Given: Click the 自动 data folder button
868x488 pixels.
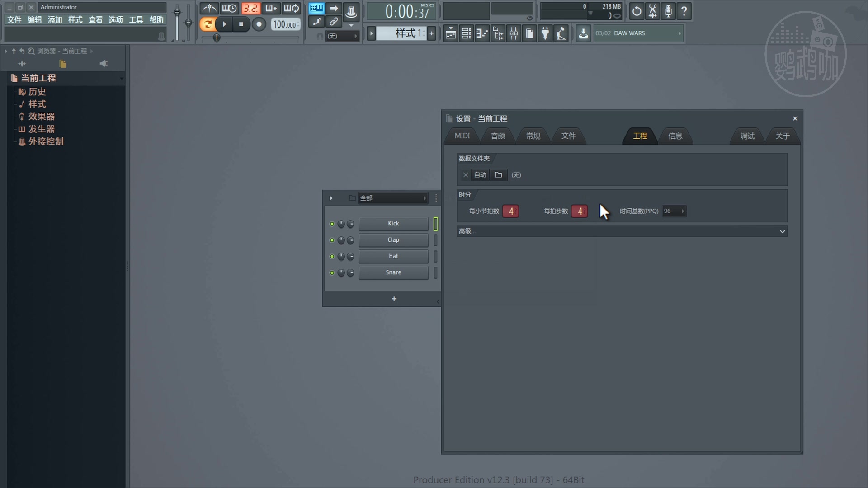Looking at the screenshot, I should click(x=480, y=175).
